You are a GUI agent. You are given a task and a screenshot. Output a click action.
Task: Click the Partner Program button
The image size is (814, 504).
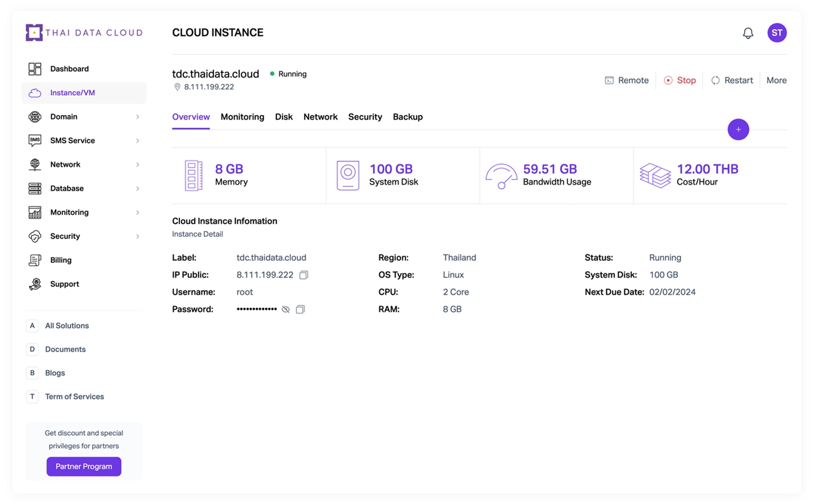click(84, 467)
